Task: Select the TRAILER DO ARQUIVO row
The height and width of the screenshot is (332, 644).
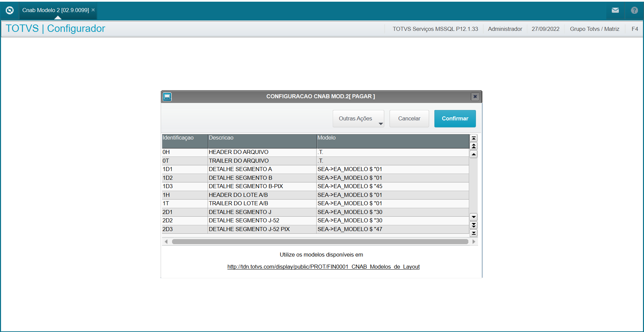Action: click(x=315, y=161)
